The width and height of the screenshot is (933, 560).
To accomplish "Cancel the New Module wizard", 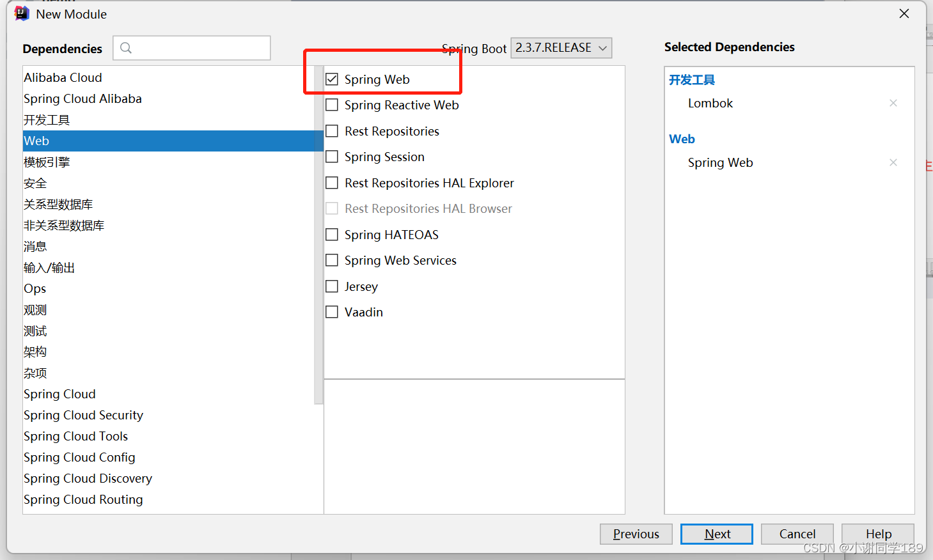I will click(797, 534).
